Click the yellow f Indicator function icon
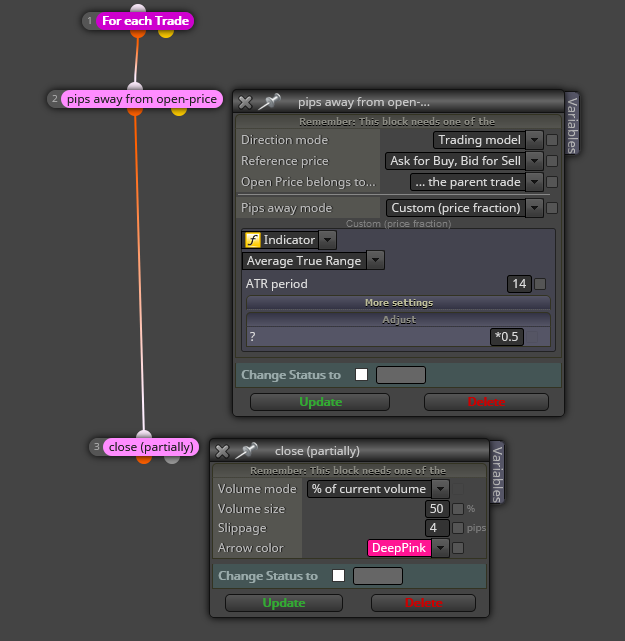Image resolution: width=625 pixels, height=641 pixels. [252, 240]
